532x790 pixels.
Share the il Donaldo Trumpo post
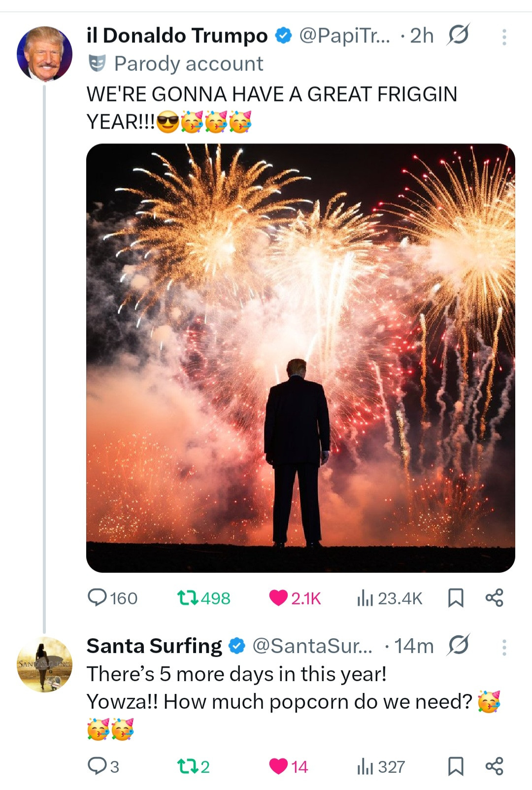point(494,598)
